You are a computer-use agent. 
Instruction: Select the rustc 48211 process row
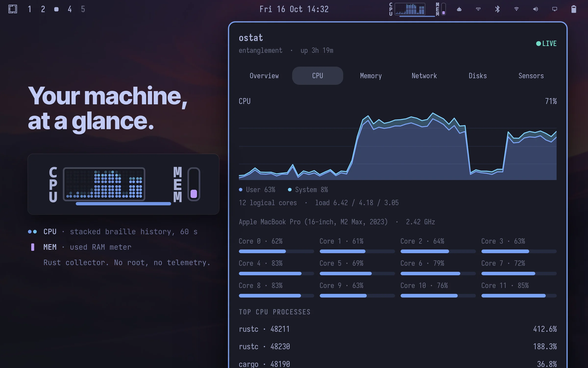click(x=398, y=329)
